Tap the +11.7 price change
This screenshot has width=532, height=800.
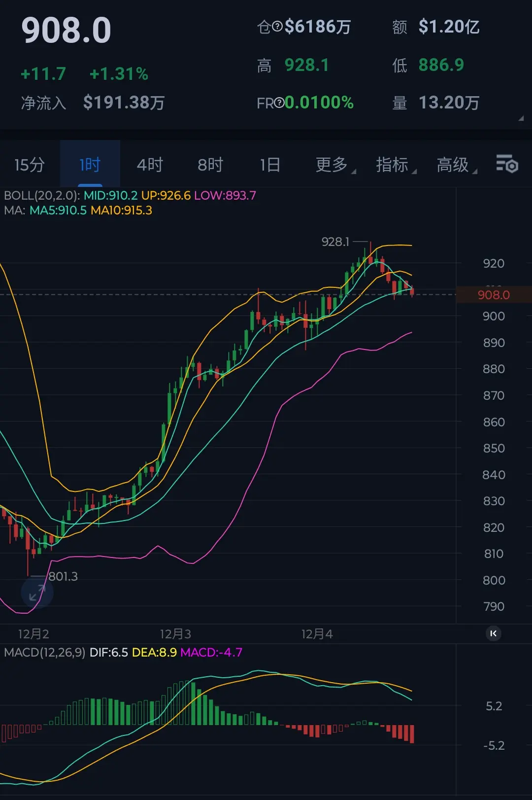click(43, 74)
